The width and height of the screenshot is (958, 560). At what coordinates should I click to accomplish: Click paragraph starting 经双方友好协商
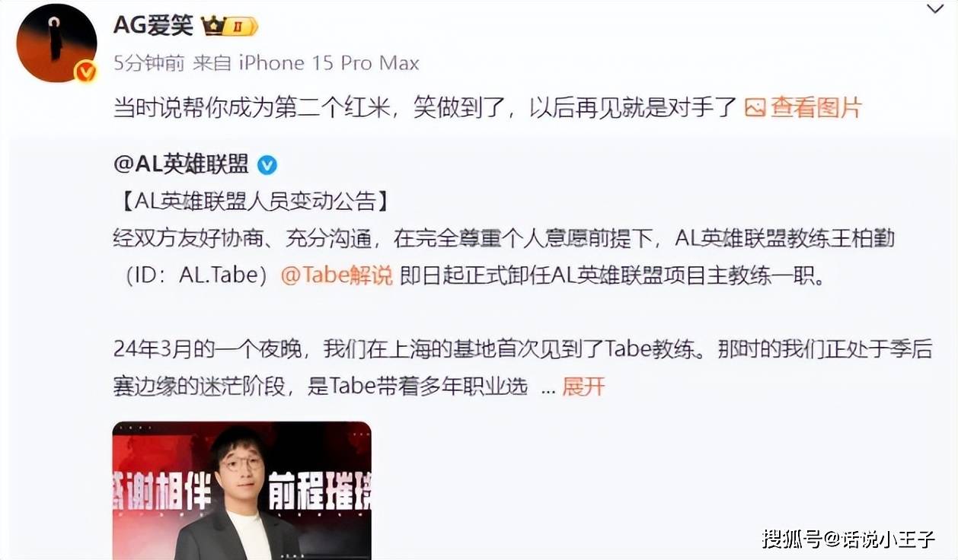pos(503,257)
